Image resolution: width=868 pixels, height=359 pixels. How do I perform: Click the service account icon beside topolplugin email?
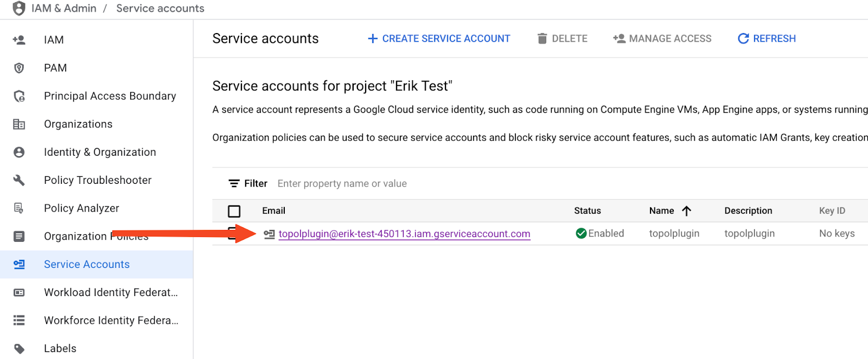[269, 234]
